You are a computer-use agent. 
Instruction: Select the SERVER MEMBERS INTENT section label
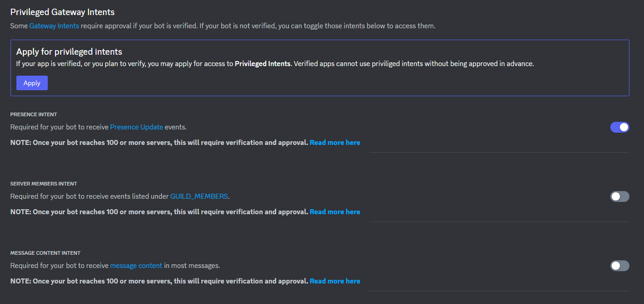pos(43,184)
